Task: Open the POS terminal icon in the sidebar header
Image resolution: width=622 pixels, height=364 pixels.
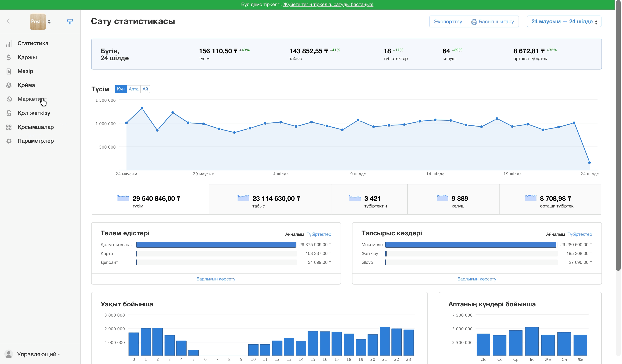Action: [70, 21]
